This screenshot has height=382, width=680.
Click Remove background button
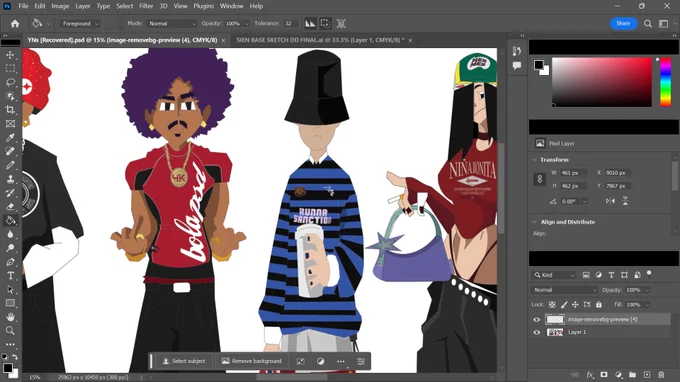pos(252,361)
